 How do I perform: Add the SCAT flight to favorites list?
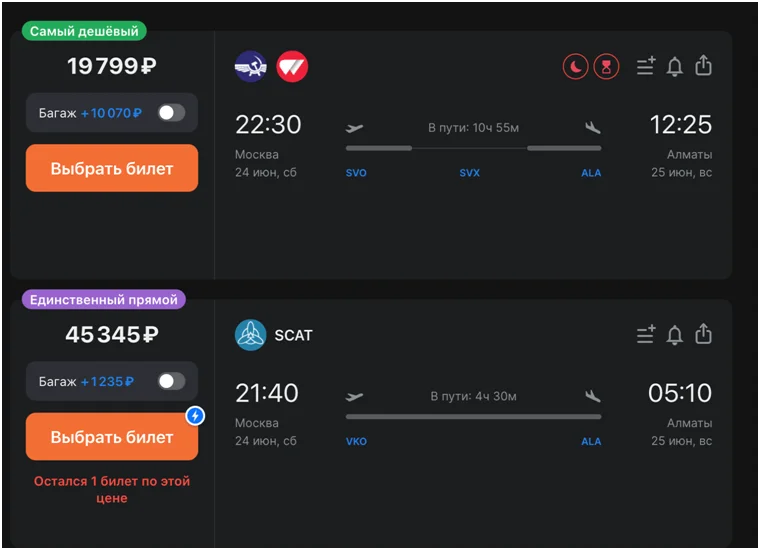pos(646,335)
